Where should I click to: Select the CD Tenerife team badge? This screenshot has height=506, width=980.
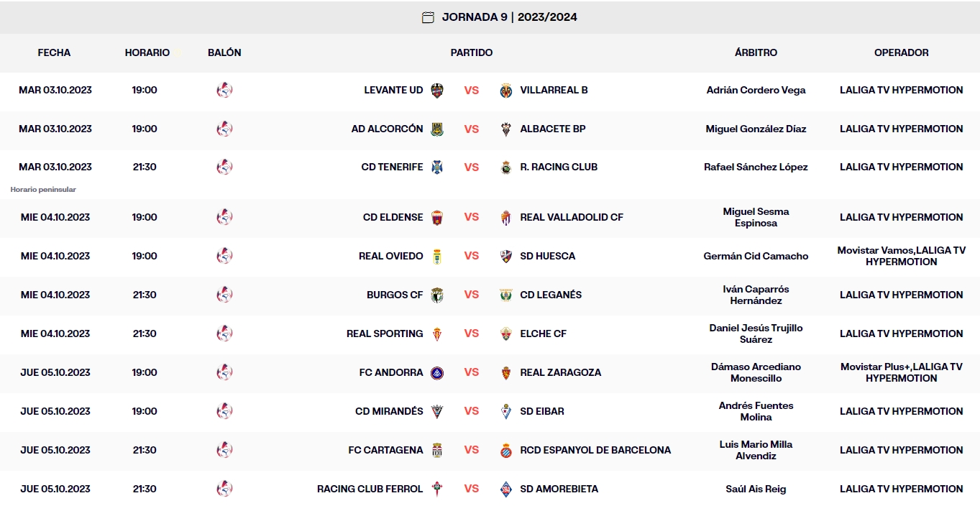[437, 167]
